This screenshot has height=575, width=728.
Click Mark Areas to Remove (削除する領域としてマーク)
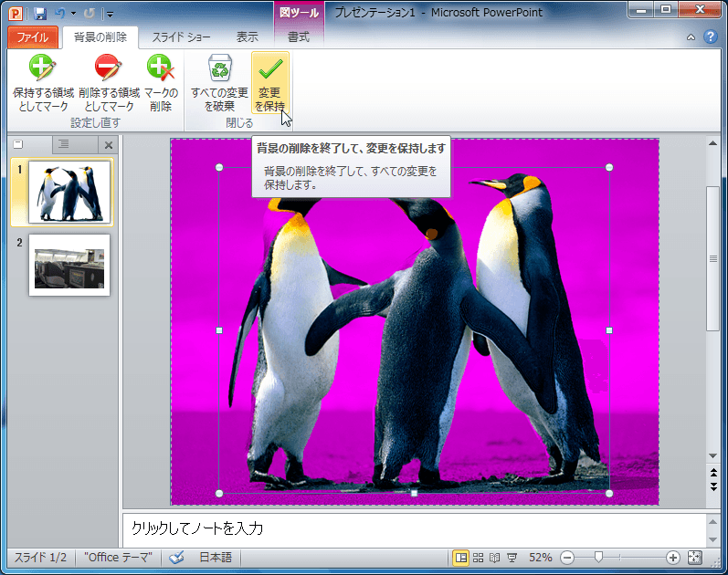(x=109, y=83)
